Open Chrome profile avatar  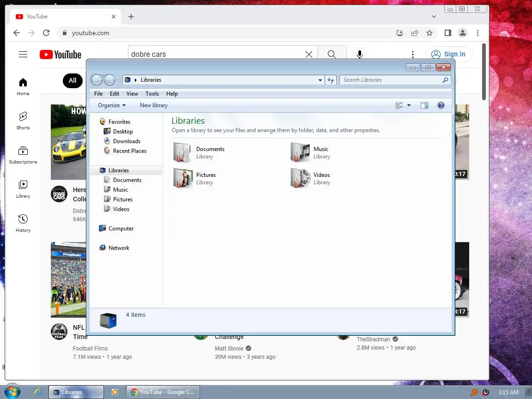[x=462, y=33]
